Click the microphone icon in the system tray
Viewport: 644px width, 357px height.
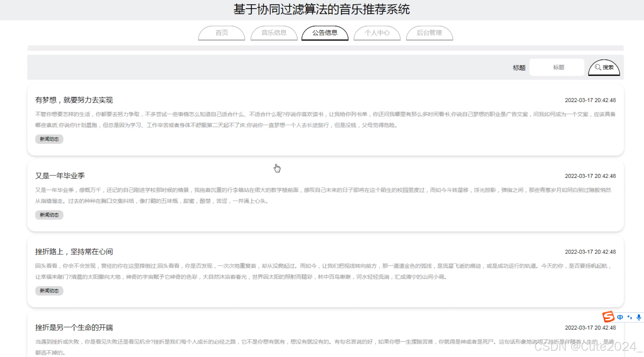pos(639,317)
